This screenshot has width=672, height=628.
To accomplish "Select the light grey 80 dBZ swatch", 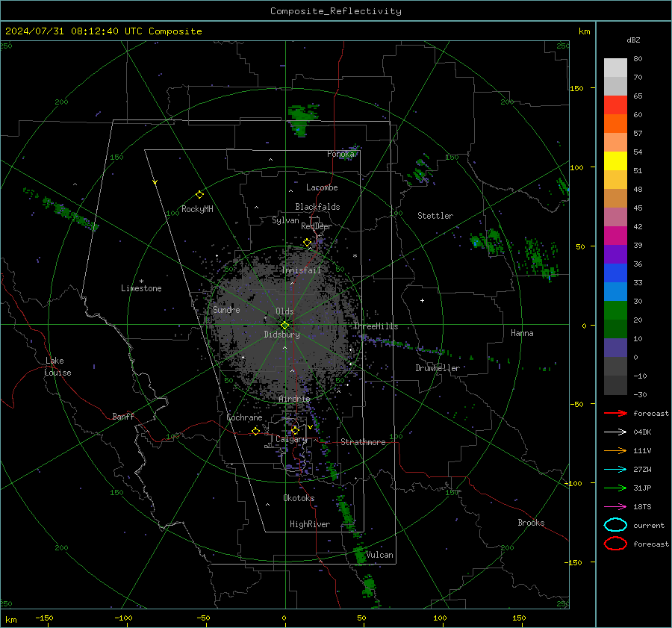I will coord(615,67).
